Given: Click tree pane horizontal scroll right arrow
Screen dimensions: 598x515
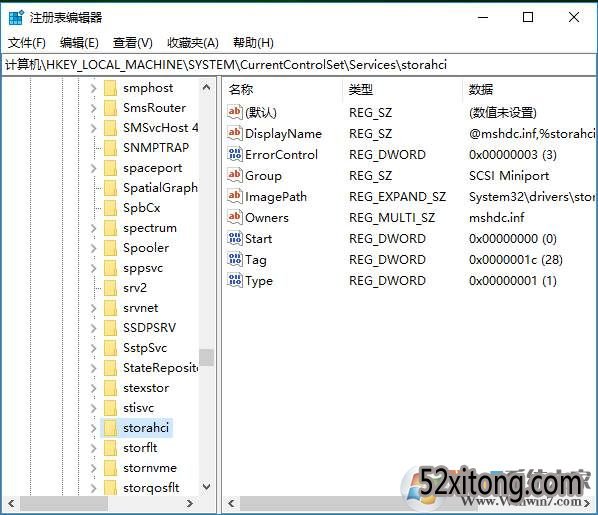Looking at the screenshot, I should 190,504.
